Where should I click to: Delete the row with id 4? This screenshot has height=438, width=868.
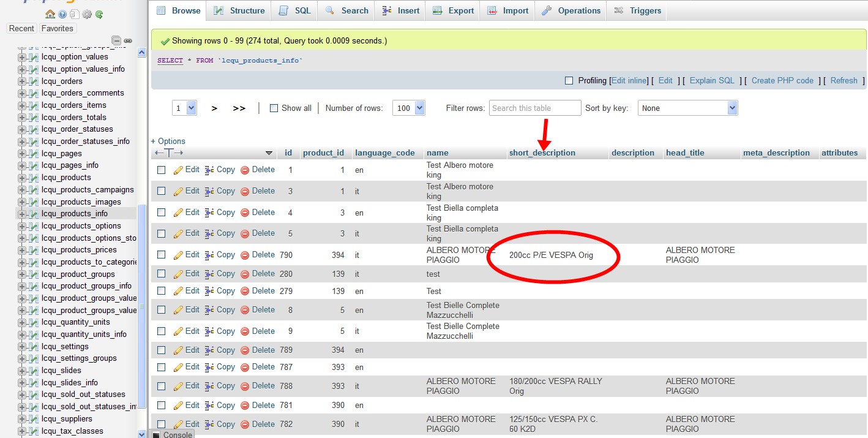pos(262,212)
